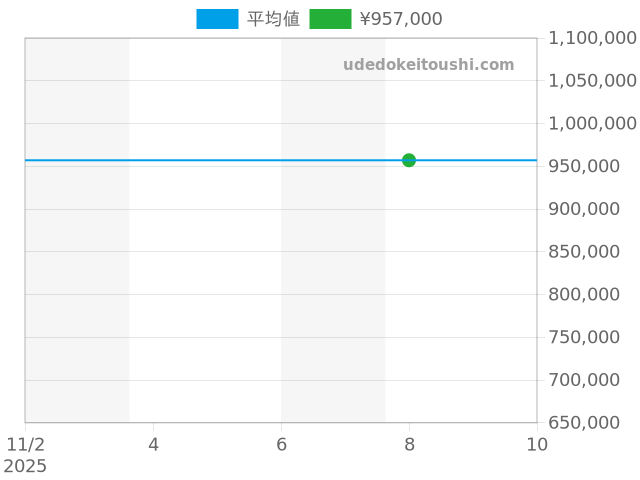
Task: Click the 11/2 date label on x-axis
Action: (x=26, y=444)
